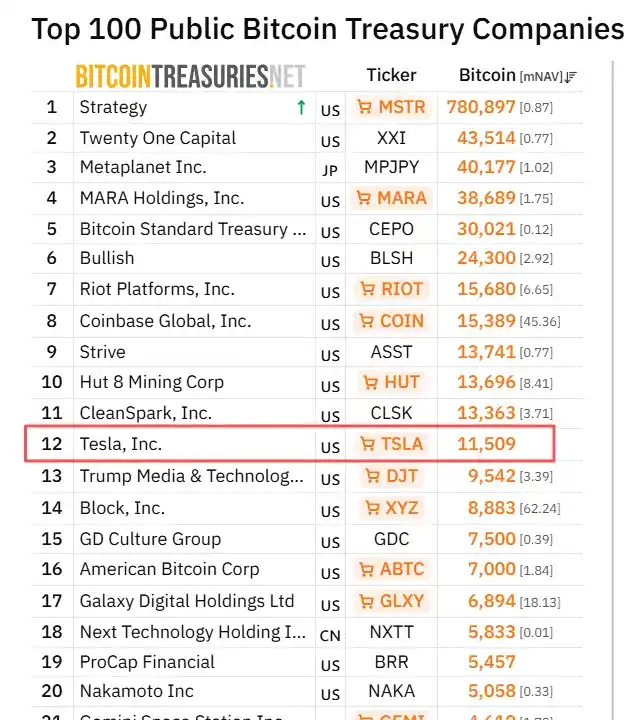Click the CEPO ticker symbol
Image resolution: width=630 pixels, height=720 pixels.
tap(391, 229)
